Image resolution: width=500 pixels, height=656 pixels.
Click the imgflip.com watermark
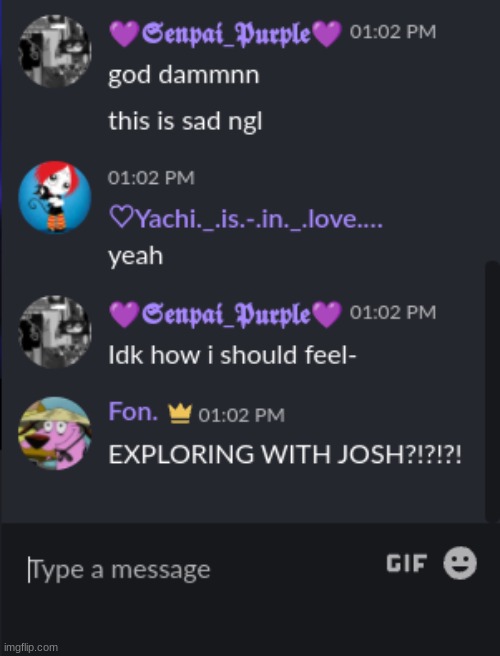pos(30,648)
